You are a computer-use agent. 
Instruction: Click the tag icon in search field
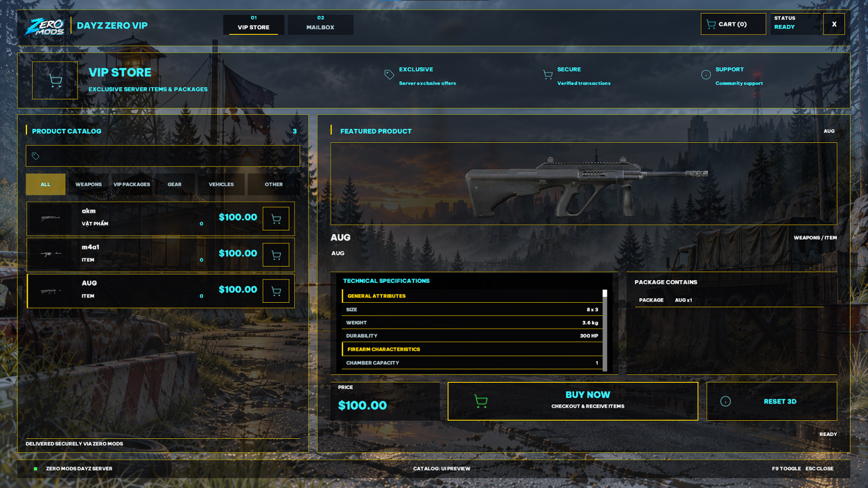point(36,156)
